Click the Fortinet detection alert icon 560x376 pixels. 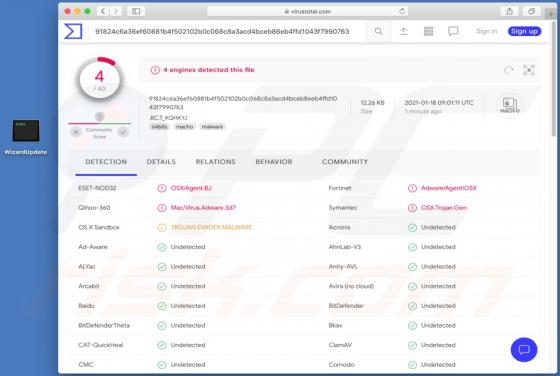click(x=412, y=188)
